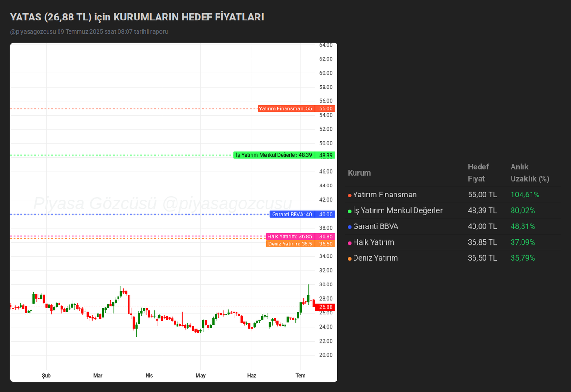Screen dimensions: 571x392
Task: Select Halk Yatırım row in table
Action: [x=453, y=242]
